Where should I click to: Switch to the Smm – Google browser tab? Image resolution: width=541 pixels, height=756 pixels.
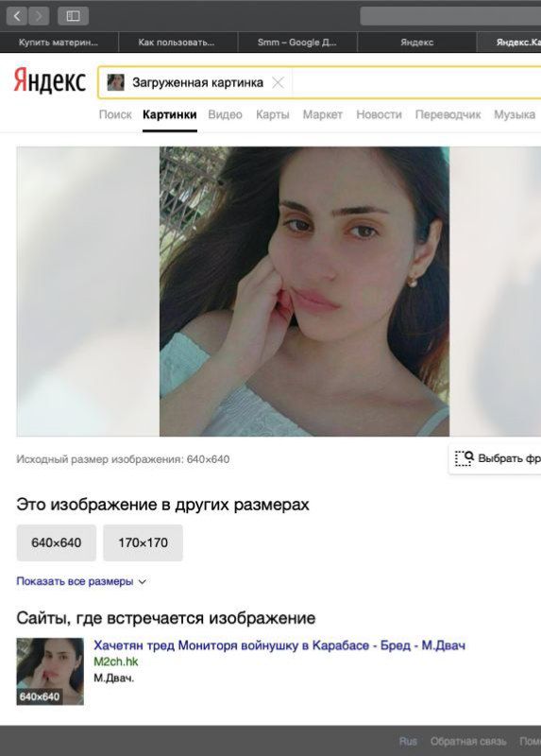point(297,43)
